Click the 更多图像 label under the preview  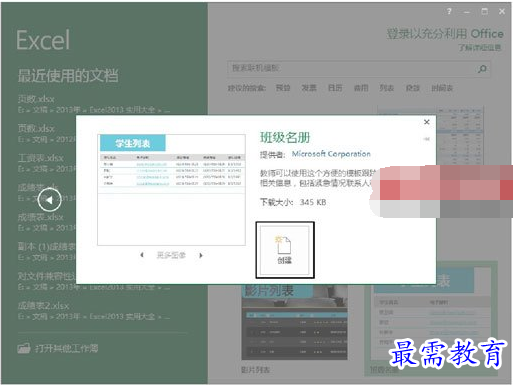tap(171, 255)
